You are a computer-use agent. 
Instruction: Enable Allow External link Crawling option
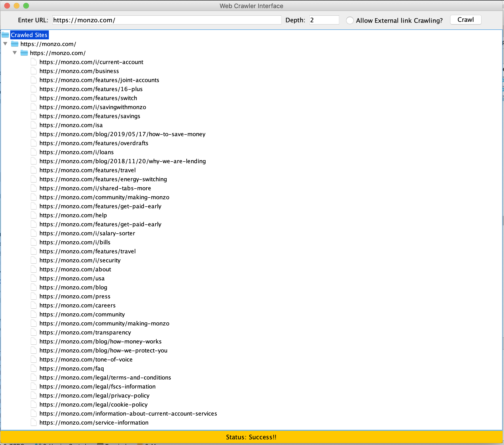(x=350, y=20)
